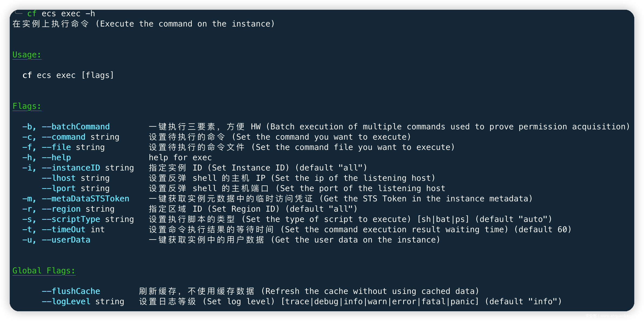Click the underlined Flags: heading
644x321 pixels.
click(x=27, y=106)
